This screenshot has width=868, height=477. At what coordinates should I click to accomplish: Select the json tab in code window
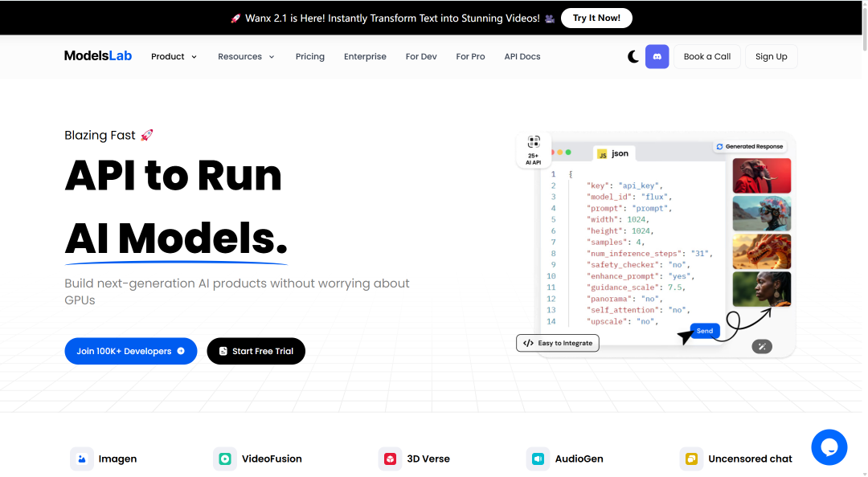click(x=613, y=153)
